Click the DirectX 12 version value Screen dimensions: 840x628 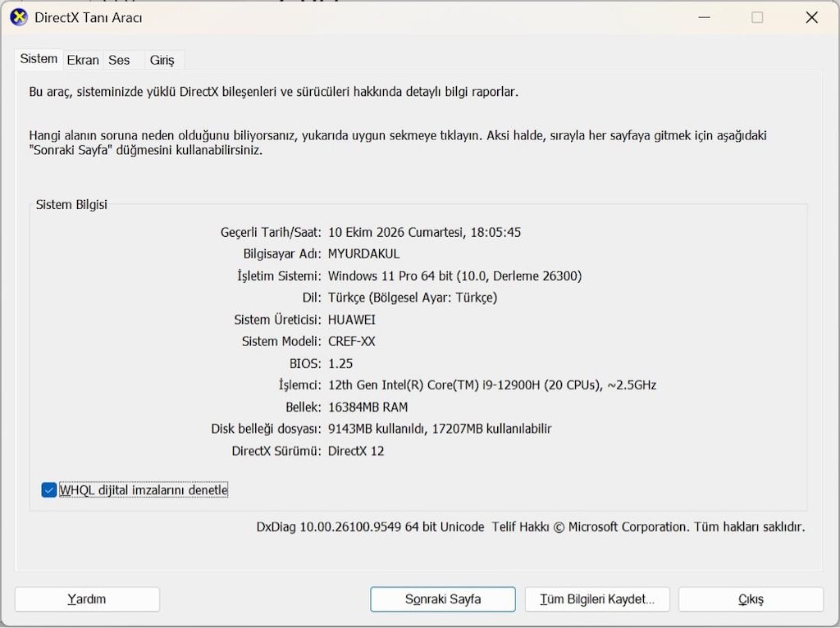tap(356, 451)
